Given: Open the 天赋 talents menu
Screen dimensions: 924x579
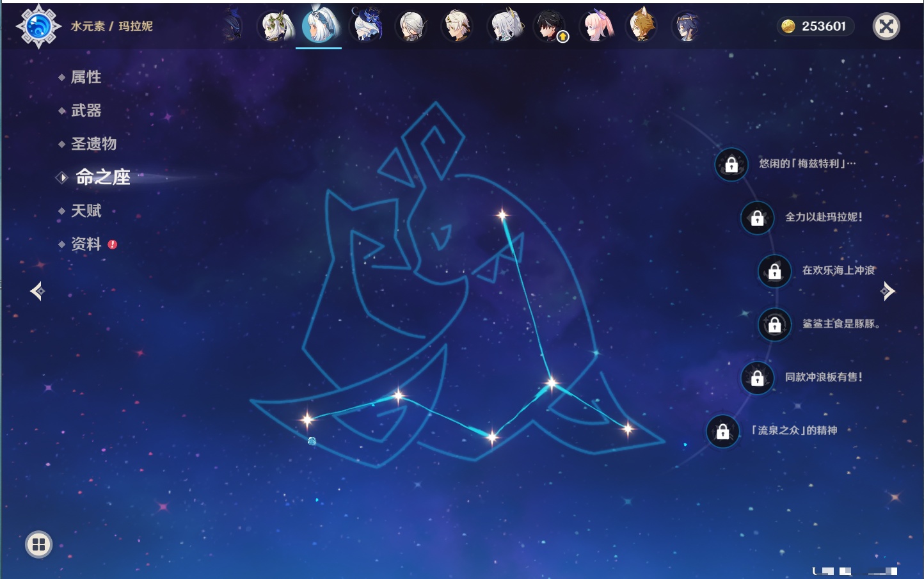Looking at the screenshot, I should [x=86, y=210].
